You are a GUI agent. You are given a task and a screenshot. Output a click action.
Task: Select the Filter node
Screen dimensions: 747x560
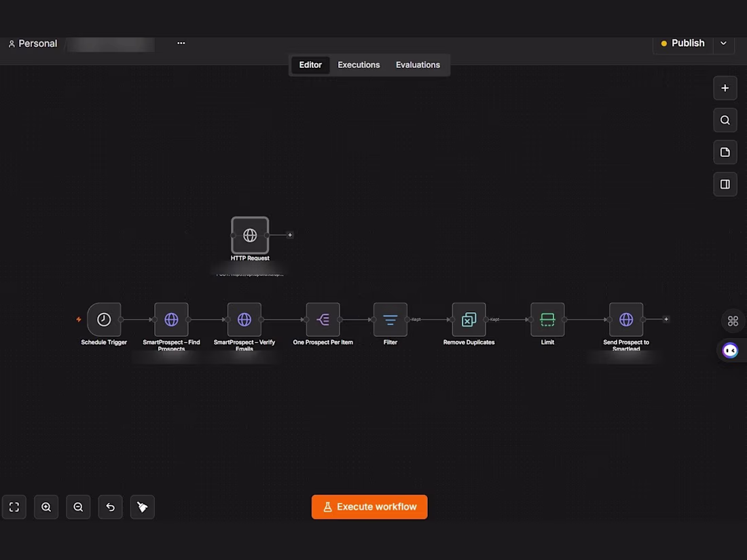click(390, 320)
